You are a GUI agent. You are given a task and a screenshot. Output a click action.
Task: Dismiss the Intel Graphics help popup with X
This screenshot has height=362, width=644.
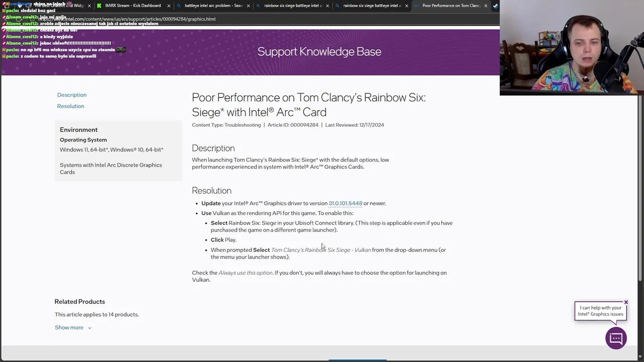point(626,302)
